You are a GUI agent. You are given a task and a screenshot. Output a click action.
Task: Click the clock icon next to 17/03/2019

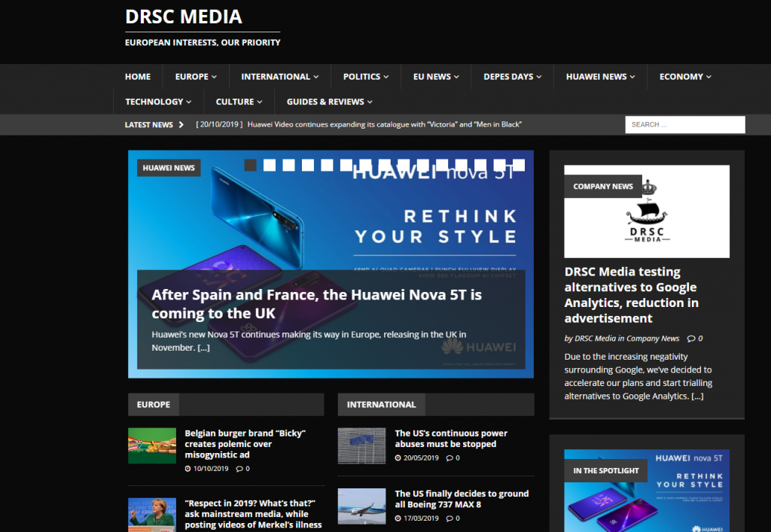tap(398, 518)
